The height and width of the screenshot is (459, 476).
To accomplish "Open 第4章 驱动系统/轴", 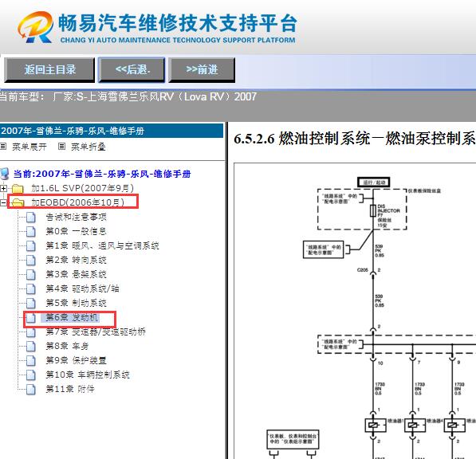I will (82, 288).
